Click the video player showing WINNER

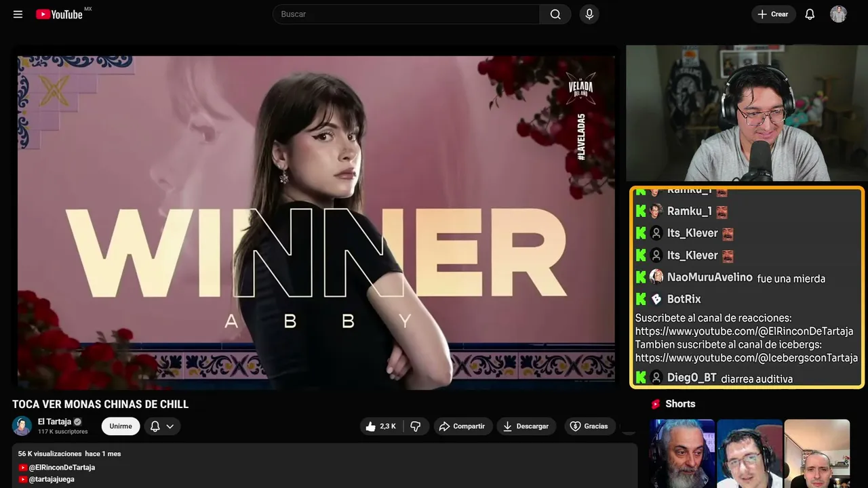(316, 222)
